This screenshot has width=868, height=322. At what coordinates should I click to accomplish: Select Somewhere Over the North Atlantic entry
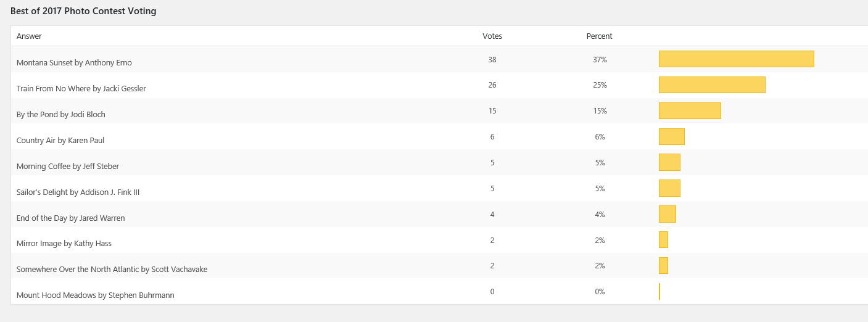point(112,270)
